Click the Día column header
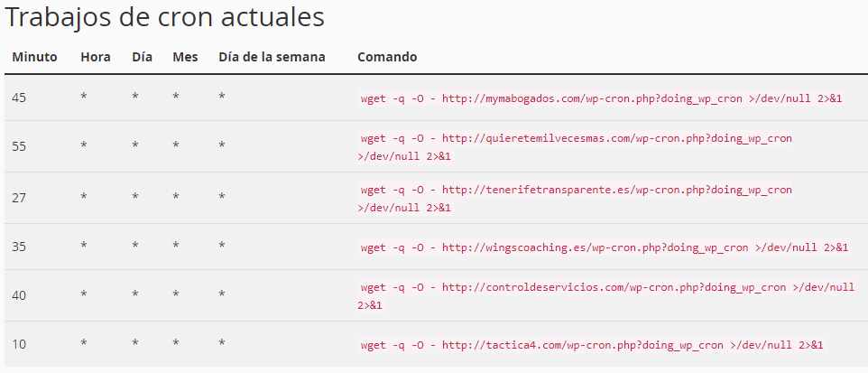Image resolution: width=868 pixels, height=373 pixels. pos(143,57)
